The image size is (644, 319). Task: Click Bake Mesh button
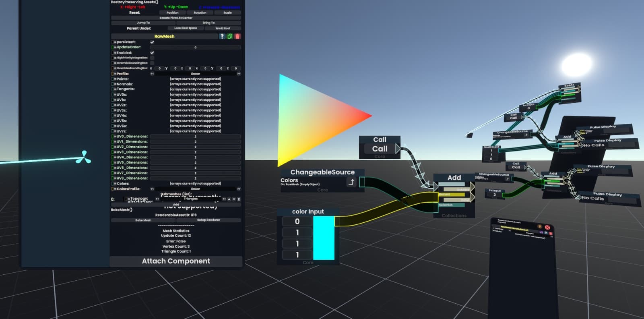tap(143, 220)
